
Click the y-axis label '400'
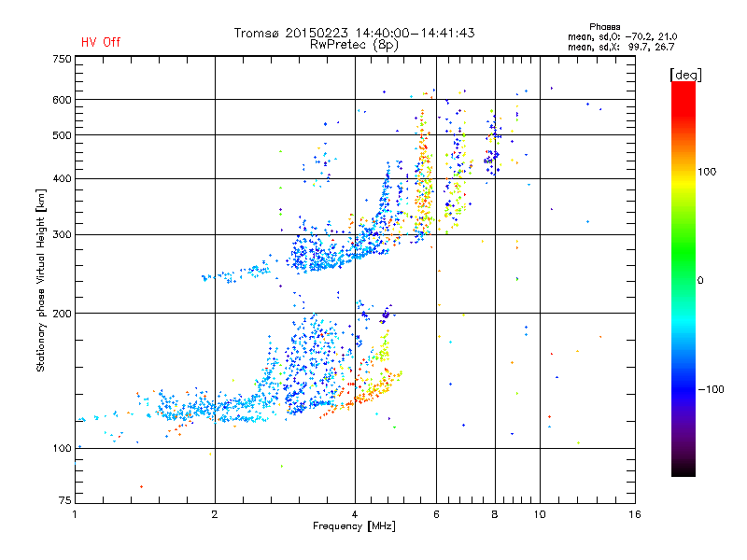(x=62, y=179)
